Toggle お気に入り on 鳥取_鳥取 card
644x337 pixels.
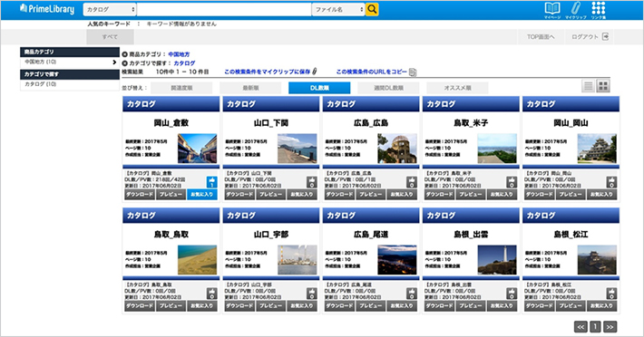click(x=202, y=306)
